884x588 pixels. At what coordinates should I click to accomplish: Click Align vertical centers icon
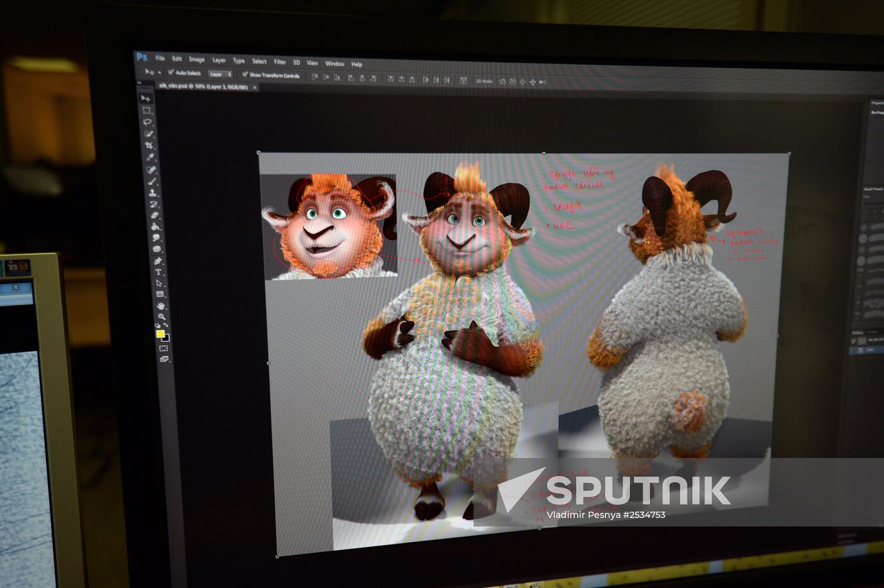pos(326,78)
